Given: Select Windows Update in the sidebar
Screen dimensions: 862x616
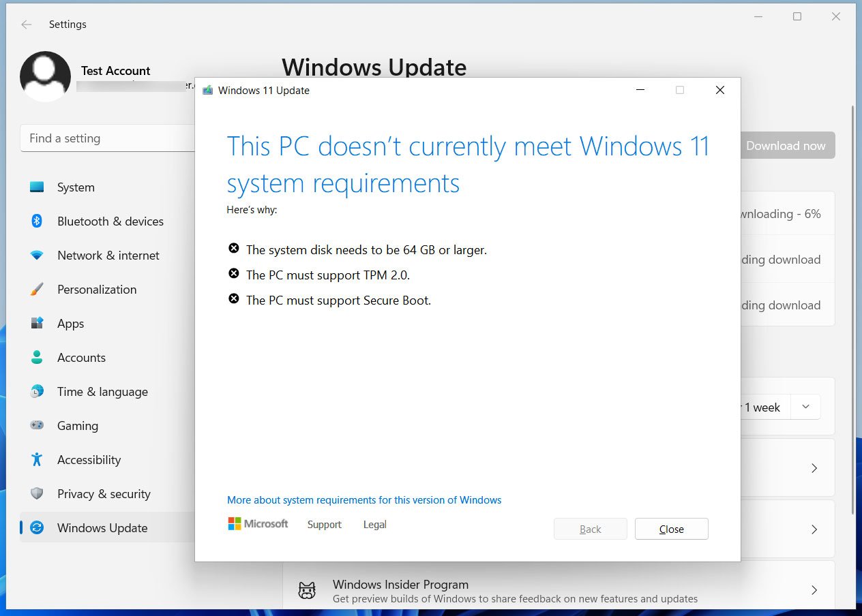Looking at the screenshot, I should [102, 527].
